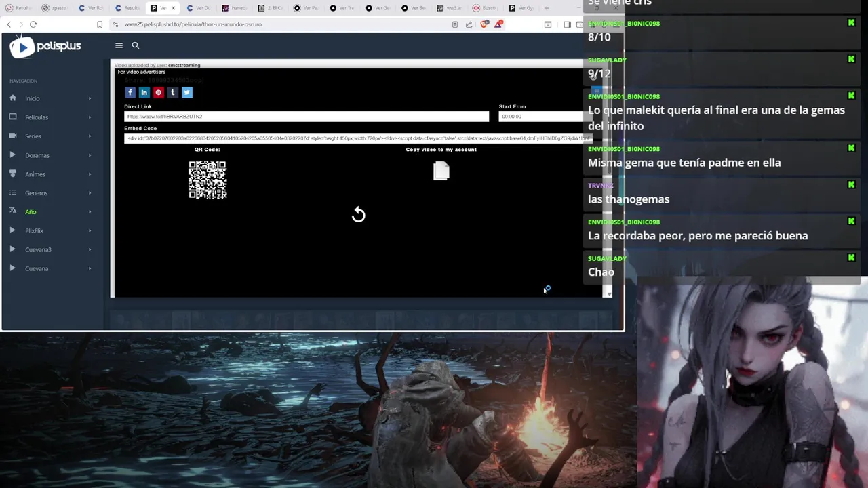Click the monitor icon beside Peliculas
The image size is (868, 488).
(x=13, y=117)
